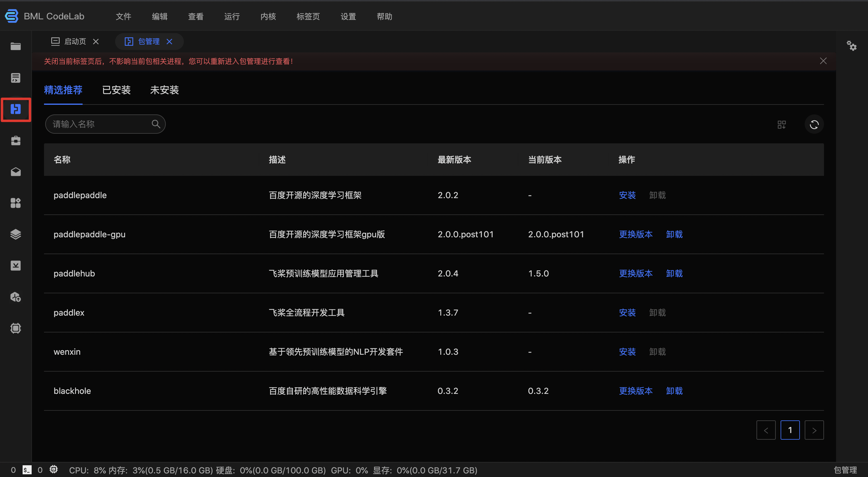Open the download box sidebar icon
Image resolution: width=868 pixels, height=477 pixels.
15,266
